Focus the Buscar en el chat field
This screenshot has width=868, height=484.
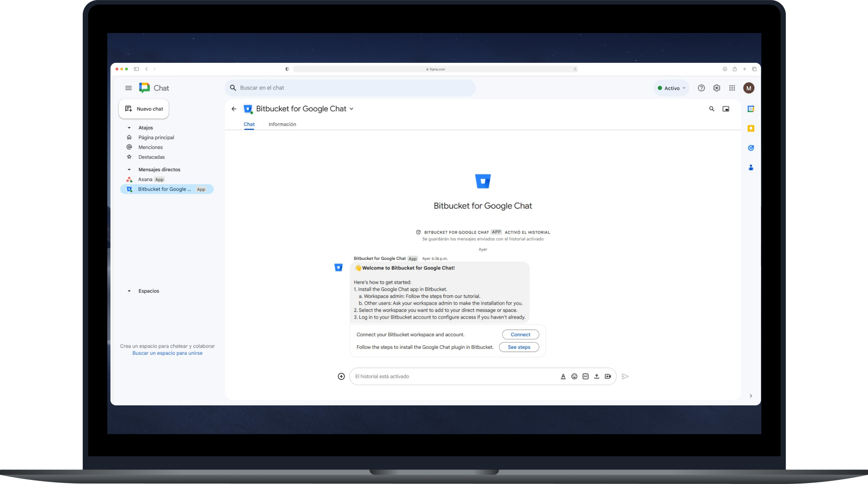click(350, 88)
